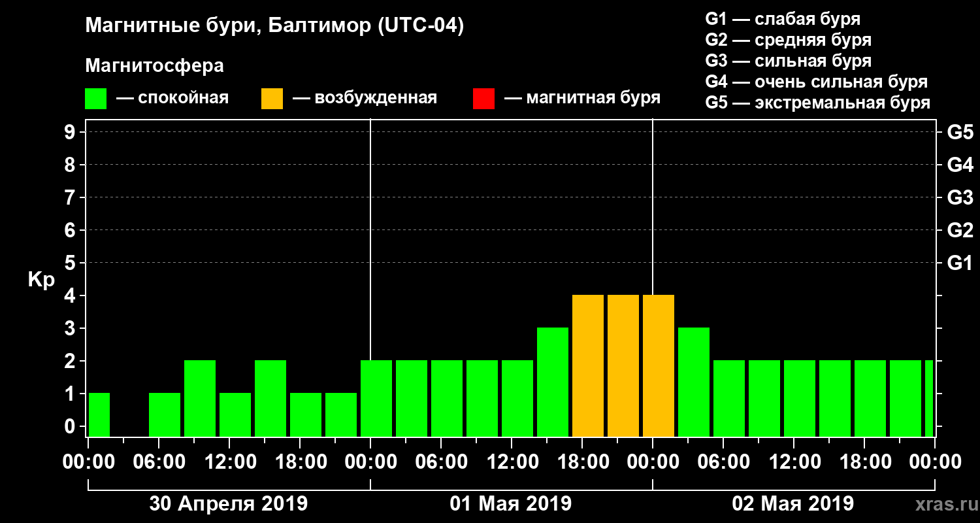
Task: Click the G1 label on the right axis
Action: (960, 263)
